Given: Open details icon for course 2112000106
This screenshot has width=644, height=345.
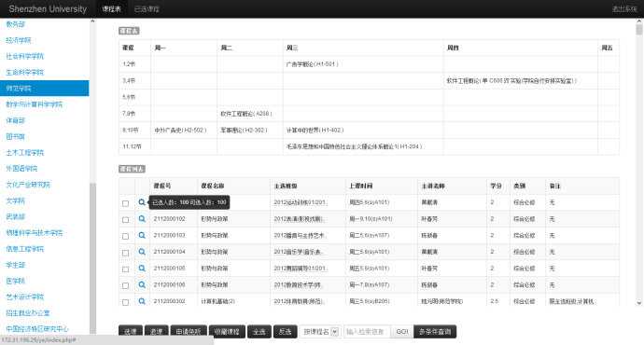Looking at the screenshot, I should coord(142,284).
